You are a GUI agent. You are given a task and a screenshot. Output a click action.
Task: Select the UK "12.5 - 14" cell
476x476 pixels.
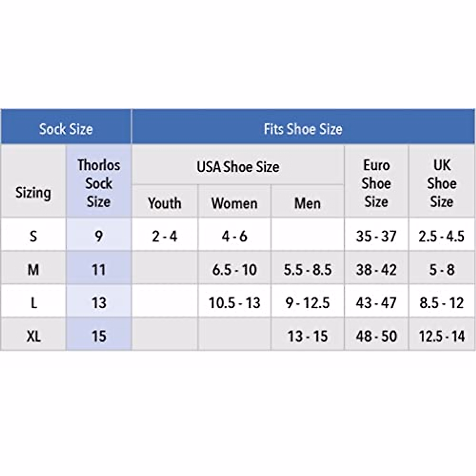441,337
